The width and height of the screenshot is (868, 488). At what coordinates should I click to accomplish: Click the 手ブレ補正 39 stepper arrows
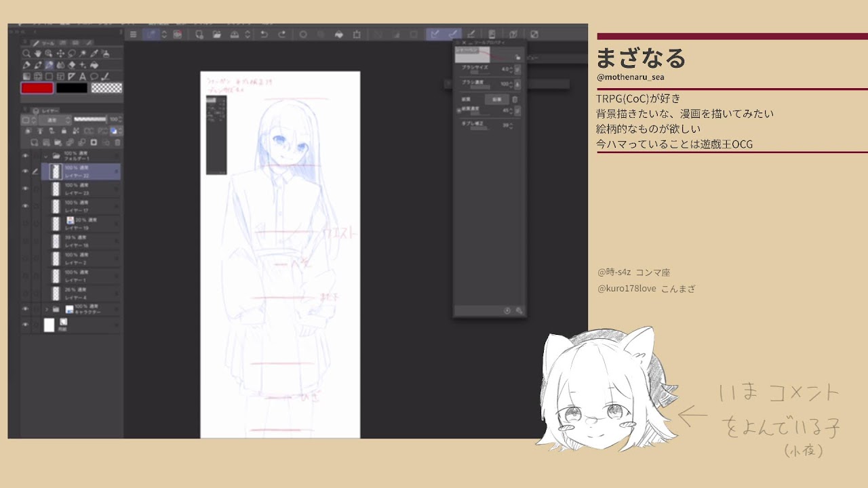[x=511, y=125]
